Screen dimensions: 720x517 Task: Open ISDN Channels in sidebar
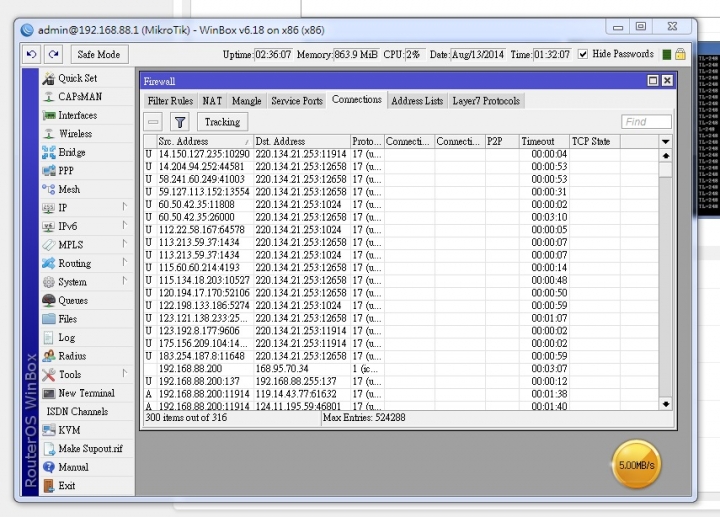[77, 411]
